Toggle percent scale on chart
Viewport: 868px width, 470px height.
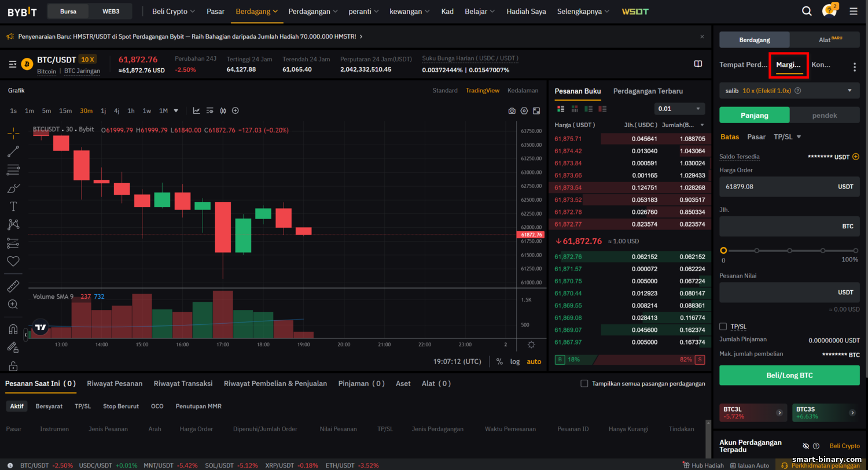[x=499, y=361]
